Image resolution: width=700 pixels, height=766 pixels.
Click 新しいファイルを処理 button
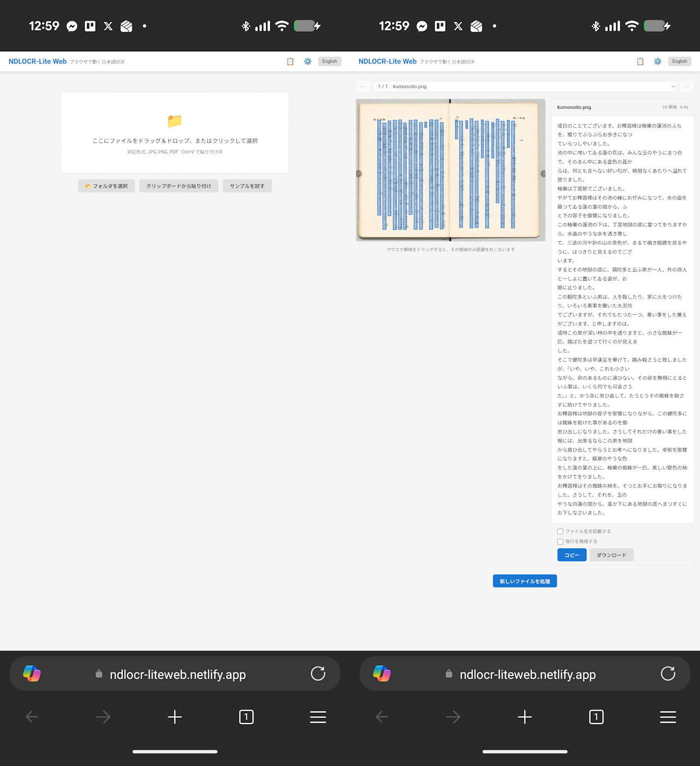point(525,581)
